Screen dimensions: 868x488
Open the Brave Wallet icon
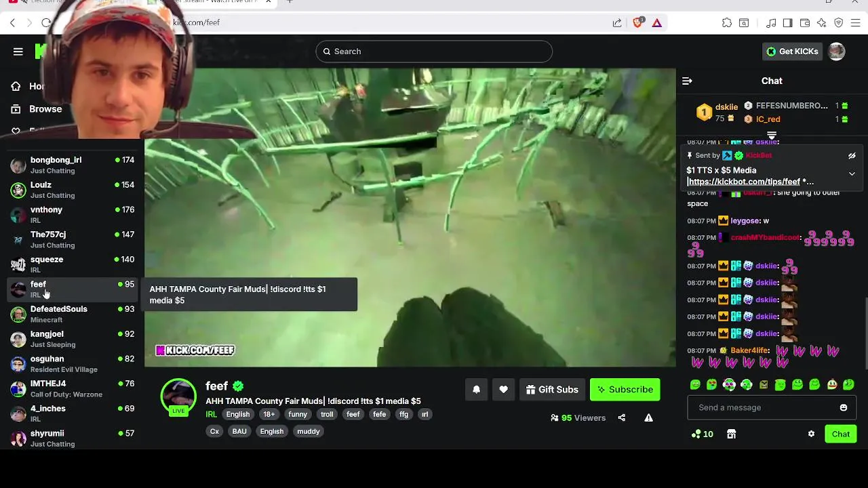(x=805, y=23)
